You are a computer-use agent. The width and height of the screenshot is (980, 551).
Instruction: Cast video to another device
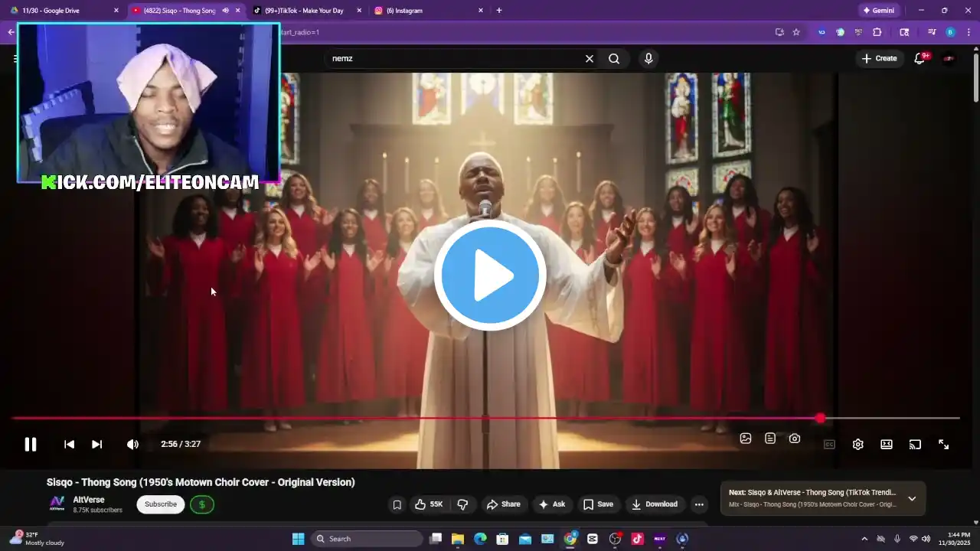[x=915, y=445]
